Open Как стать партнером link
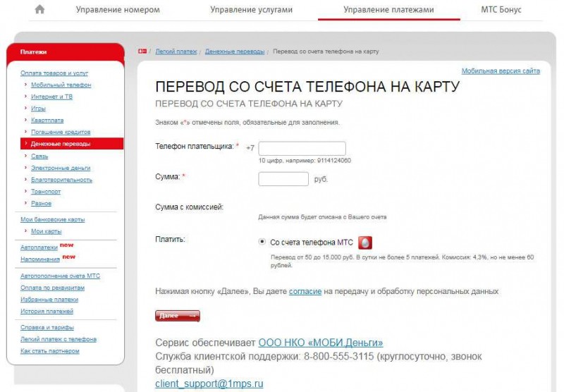 (x=49, y=351)
